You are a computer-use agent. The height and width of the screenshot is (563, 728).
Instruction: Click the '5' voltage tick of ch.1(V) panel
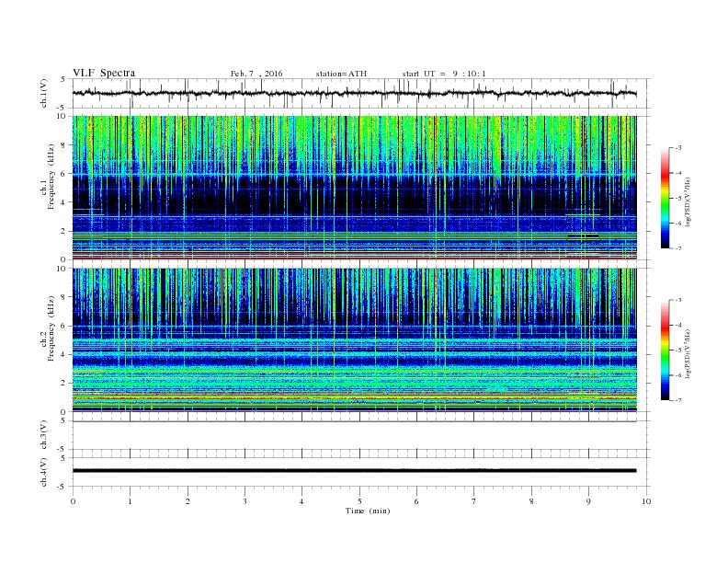pos(64,79)
